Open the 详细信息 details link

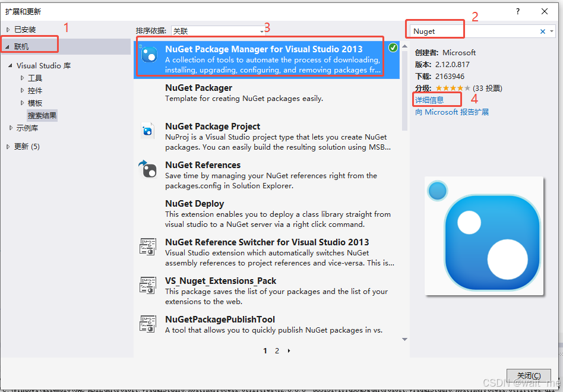[433, 99]
